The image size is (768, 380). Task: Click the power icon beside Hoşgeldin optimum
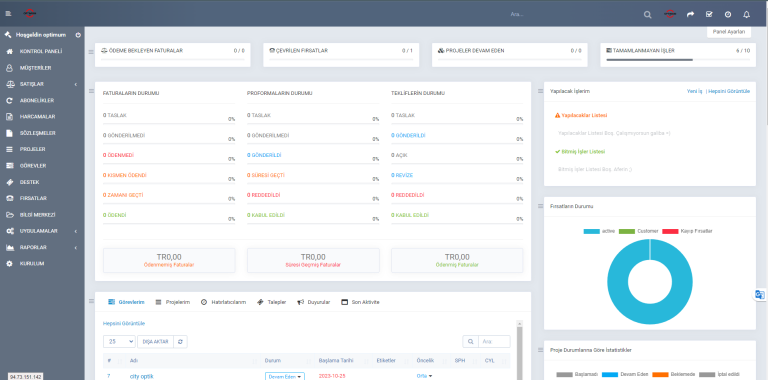[78, 35]
